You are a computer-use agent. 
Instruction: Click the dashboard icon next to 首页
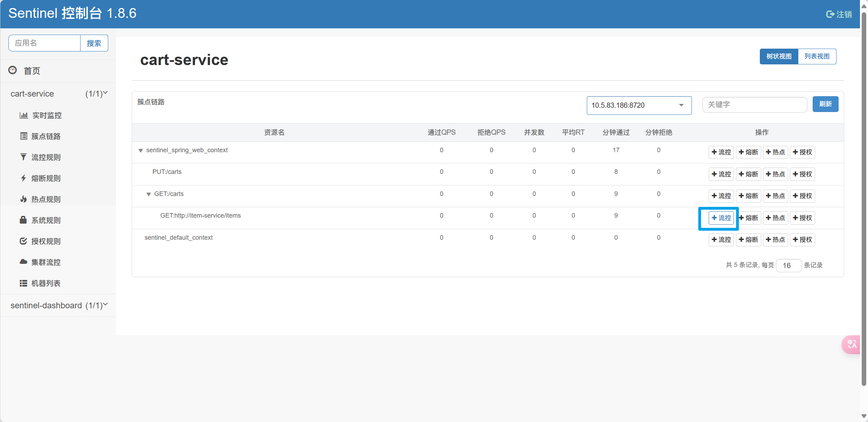click(x=13, y=70)
